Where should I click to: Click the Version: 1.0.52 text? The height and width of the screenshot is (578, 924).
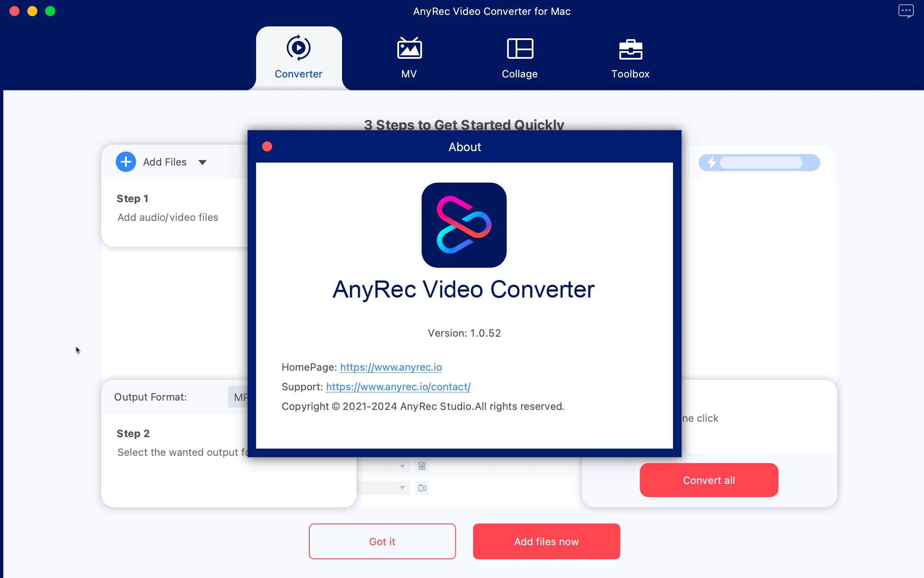pyautogui.click(x=464, y=333)
